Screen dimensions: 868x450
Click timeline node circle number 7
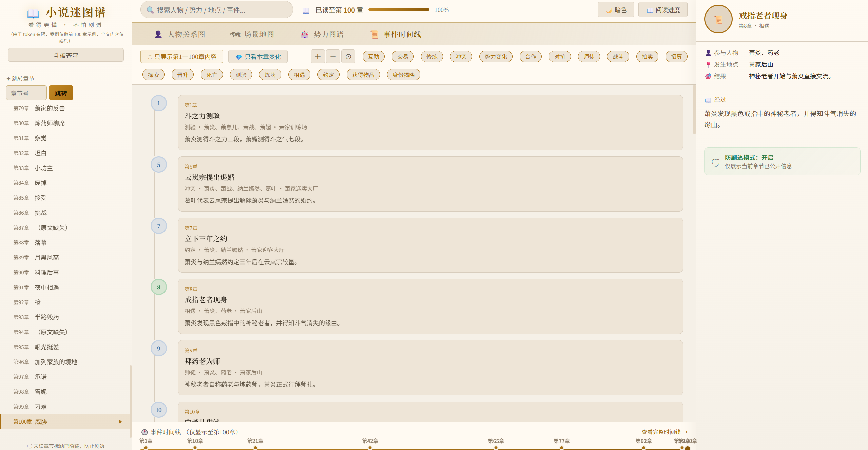coord(158,226)
